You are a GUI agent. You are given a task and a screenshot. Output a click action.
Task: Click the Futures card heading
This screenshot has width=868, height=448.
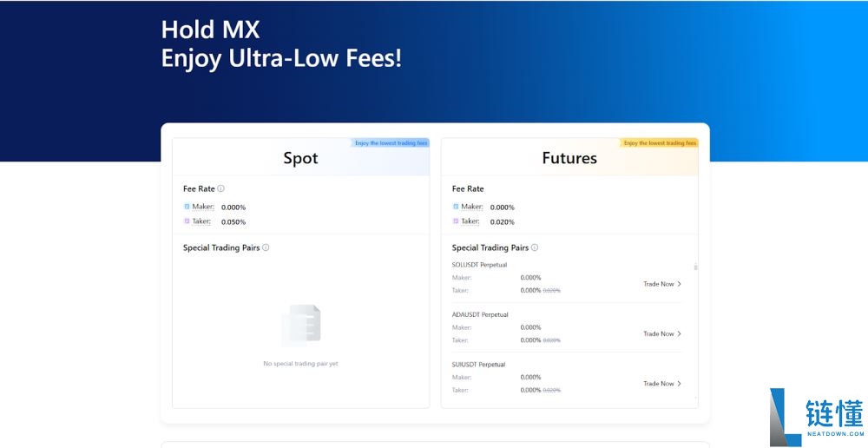tap(569, 158)
